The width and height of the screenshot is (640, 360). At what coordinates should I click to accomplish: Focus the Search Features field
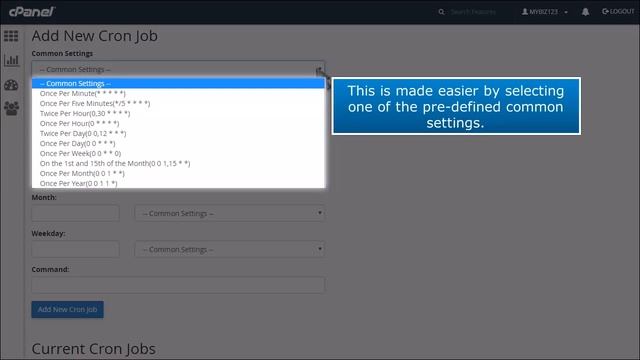click(x=473, y=12)
